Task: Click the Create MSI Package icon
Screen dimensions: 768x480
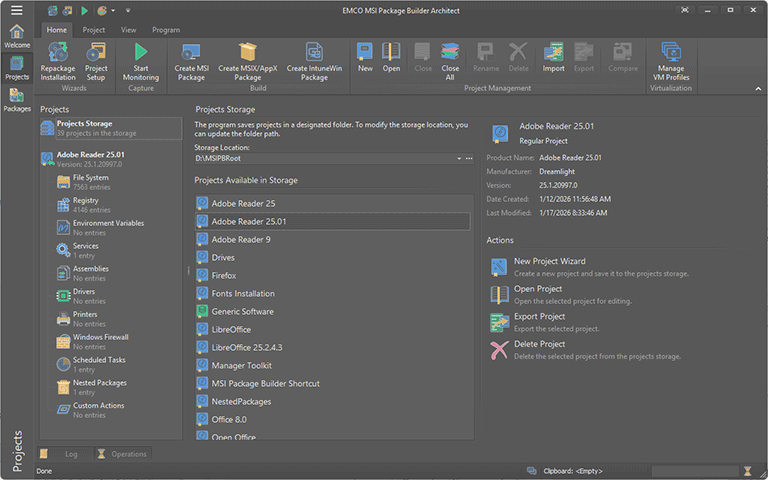Action: click(191, 53)
